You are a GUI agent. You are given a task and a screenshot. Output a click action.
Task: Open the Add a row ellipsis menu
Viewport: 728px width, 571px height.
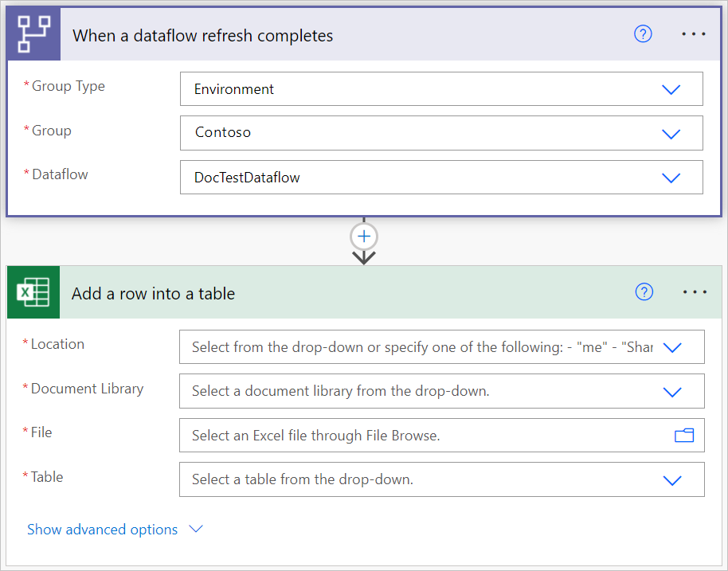tap(695, 292)
